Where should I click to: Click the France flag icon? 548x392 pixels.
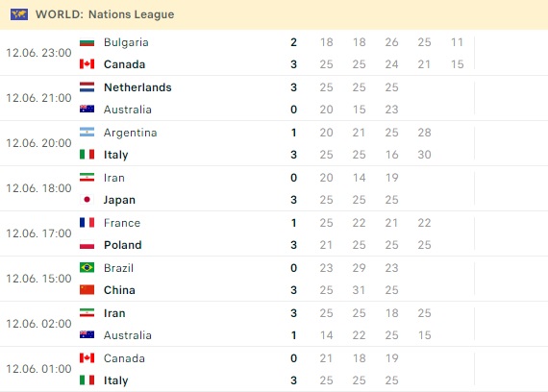pyautogui.click(x=87, y=223)
